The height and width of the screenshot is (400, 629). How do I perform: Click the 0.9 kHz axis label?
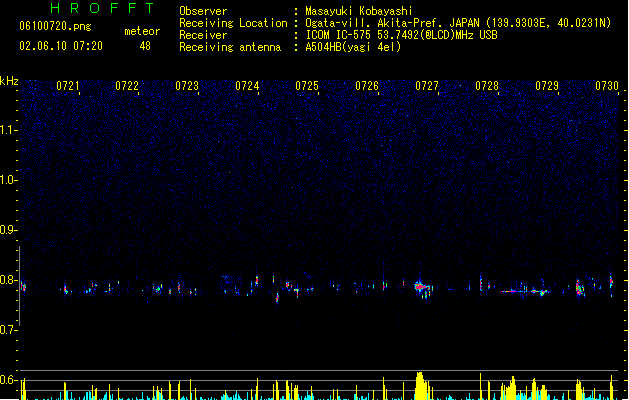point(8,230)
